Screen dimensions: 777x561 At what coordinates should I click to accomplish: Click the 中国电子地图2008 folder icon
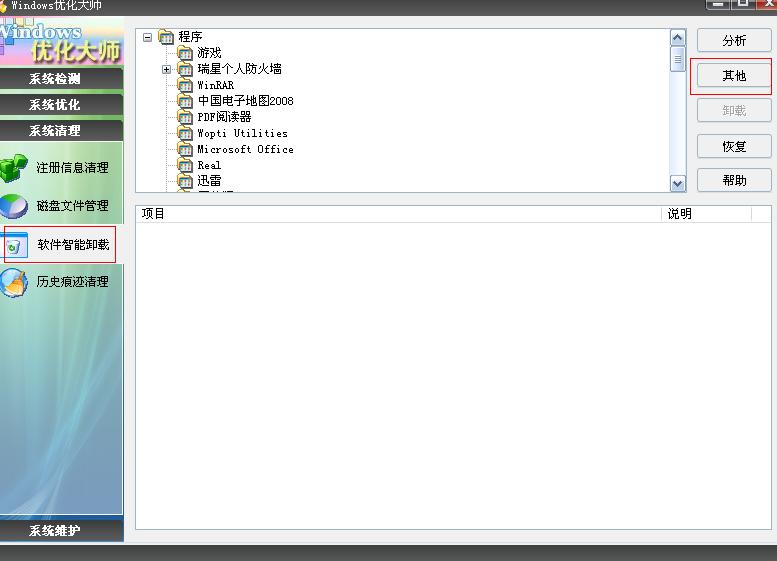click(185, 101)
